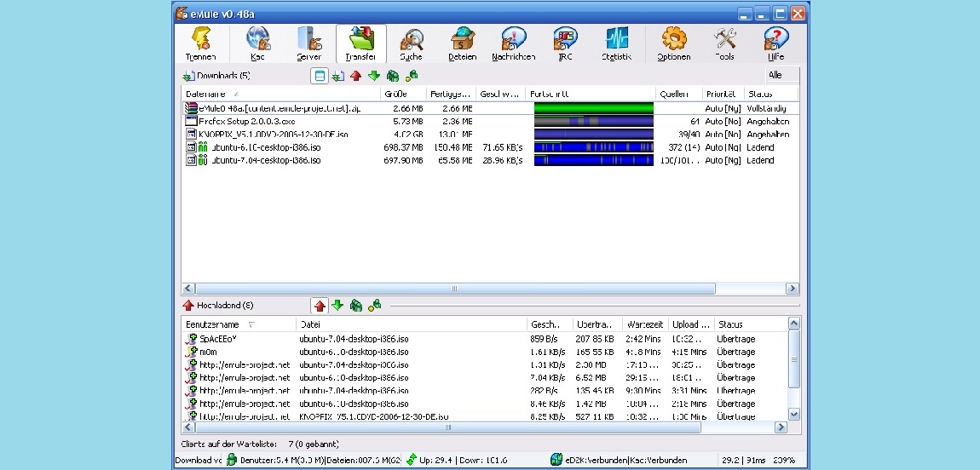Click the downloads list scroll left arrow

188,289
